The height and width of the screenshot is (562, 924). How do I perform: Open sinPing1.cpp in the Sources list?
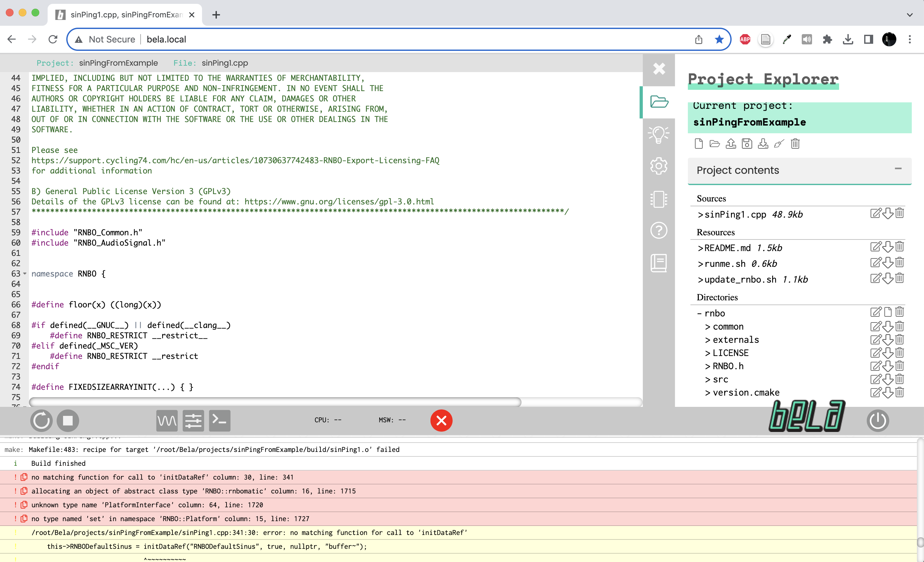(735, 214)
